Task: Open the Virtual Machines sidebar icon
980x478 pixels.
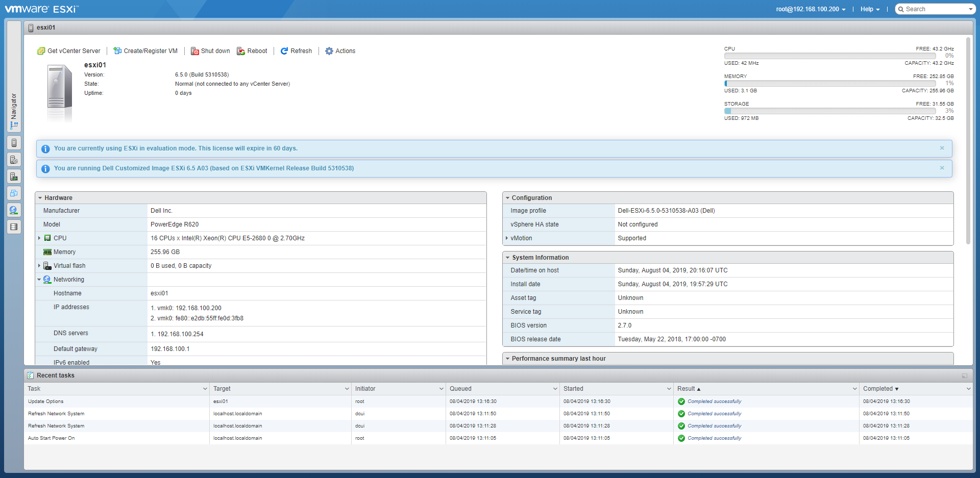Action: point(14,193)
